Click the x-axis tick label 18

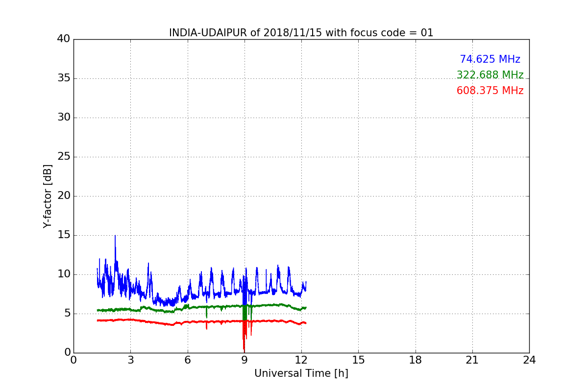[x=415, y=360]
